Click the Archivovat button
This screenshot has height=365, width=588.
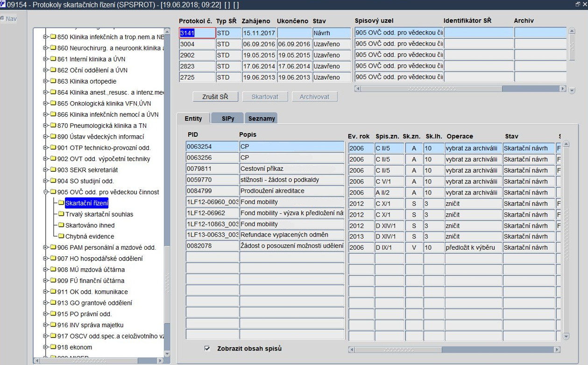pos(314,97)
